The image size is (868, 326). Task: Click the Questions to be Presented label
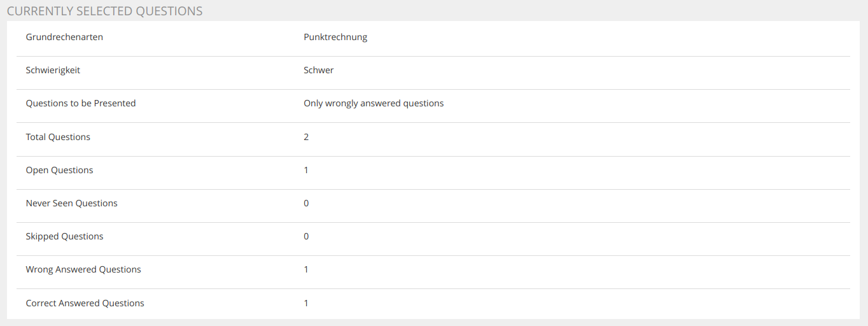point(81,103)
